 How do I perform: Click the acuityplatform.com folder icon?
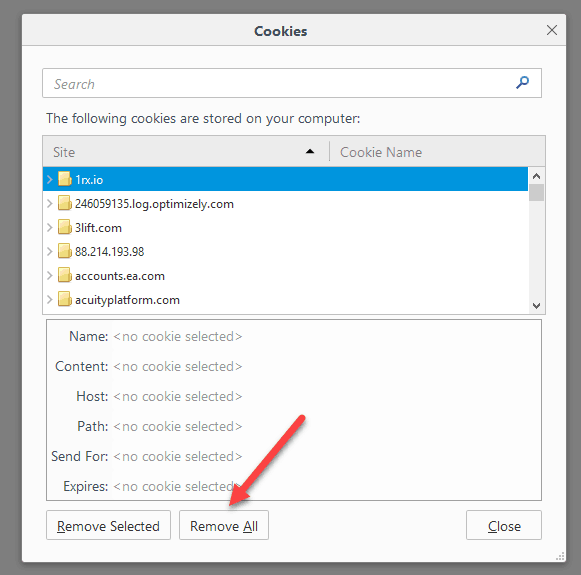(x=64, y=300)
